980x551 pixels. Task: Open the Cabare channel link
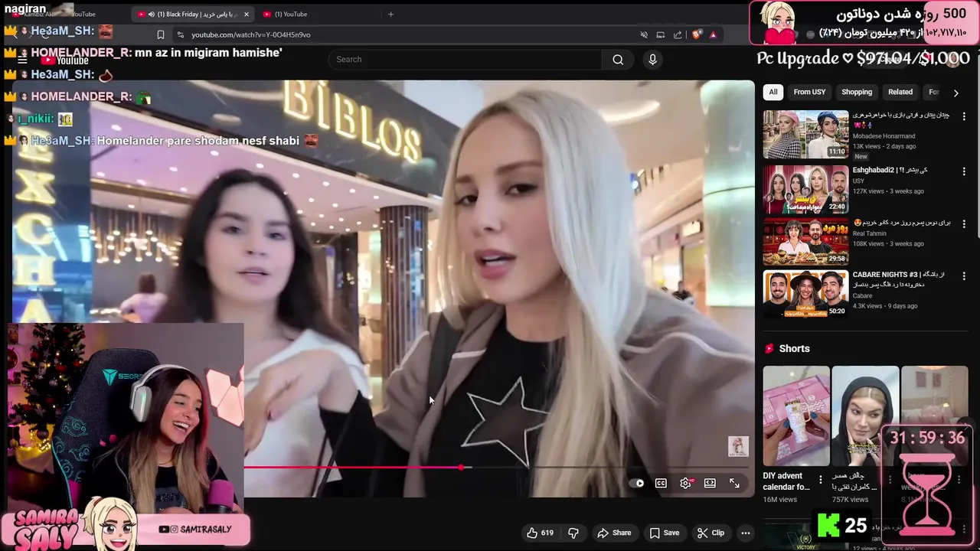863,295
